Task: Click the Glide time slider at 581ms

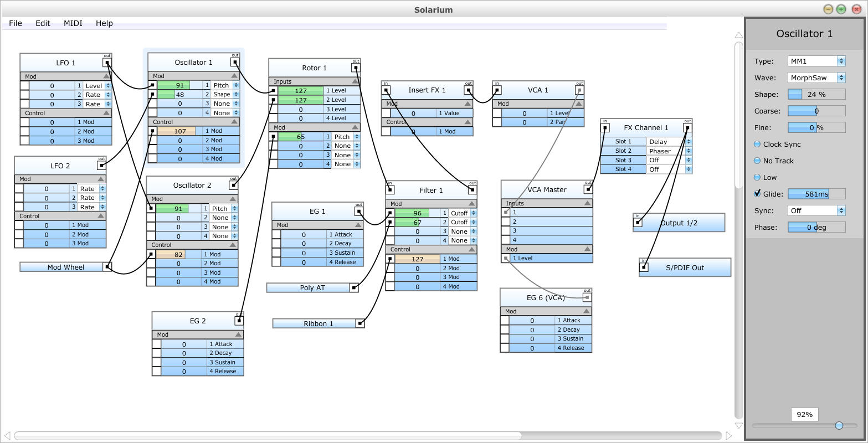Action: pyautogui.click(x=816, y=194)
